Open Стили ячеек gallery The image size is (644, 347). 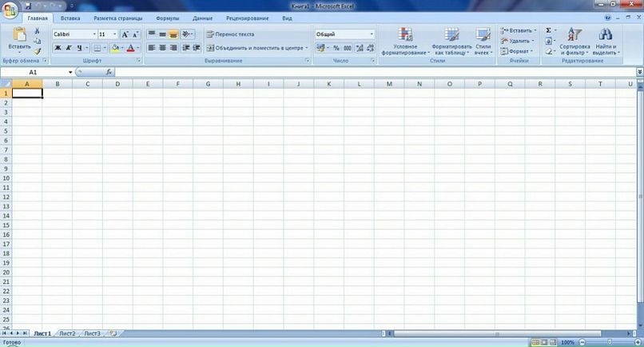[x=483, y=42]
